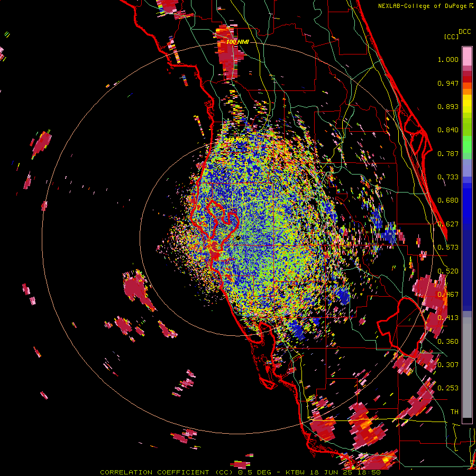Select the 0.307 scale value

click(x=448, y=365)
